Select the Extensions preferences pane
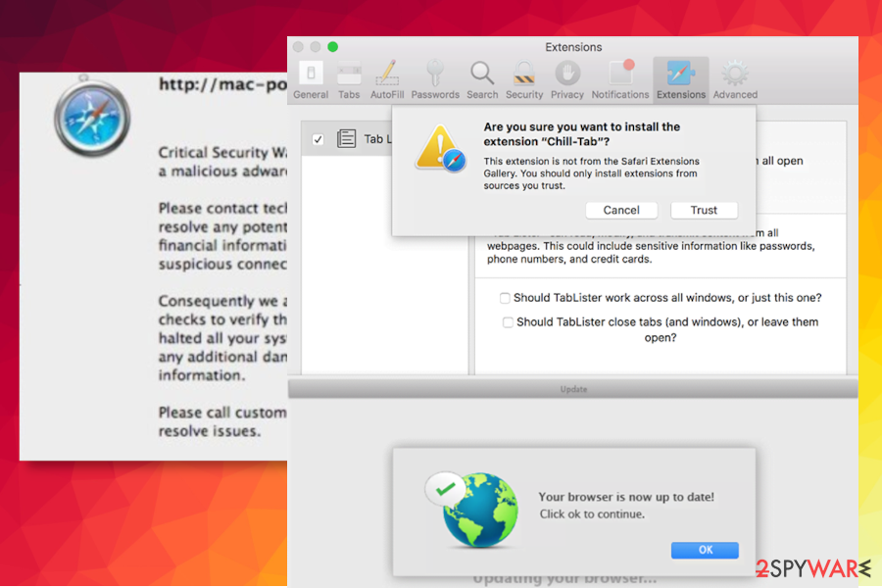The height and width of the screenshot is (588, 882). click(681, 80)
